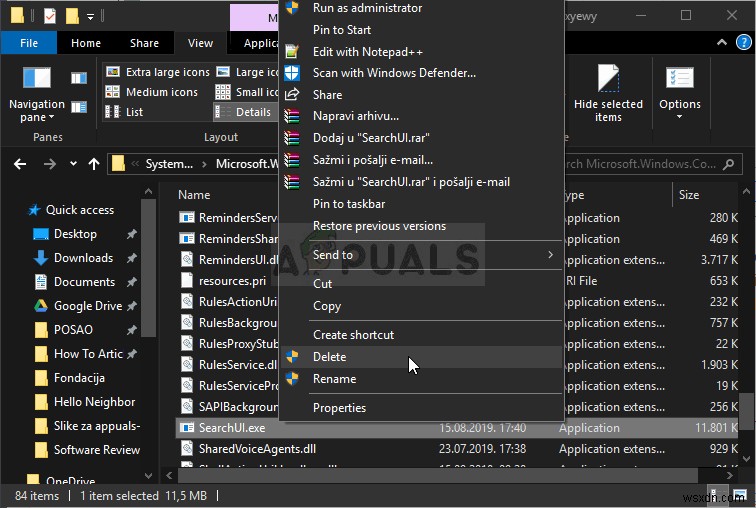Switch to the Share ribbon tab

point(144,43)
